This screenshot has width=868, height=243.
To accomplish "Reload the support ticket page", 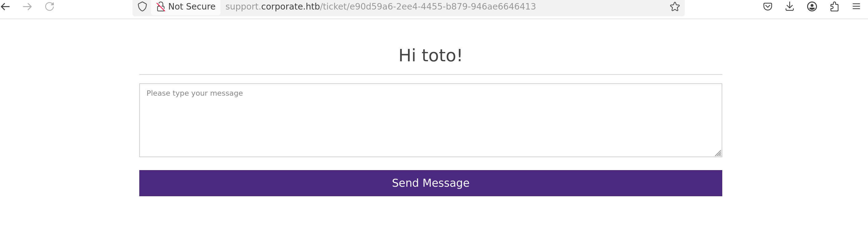I will coord(50,6).
